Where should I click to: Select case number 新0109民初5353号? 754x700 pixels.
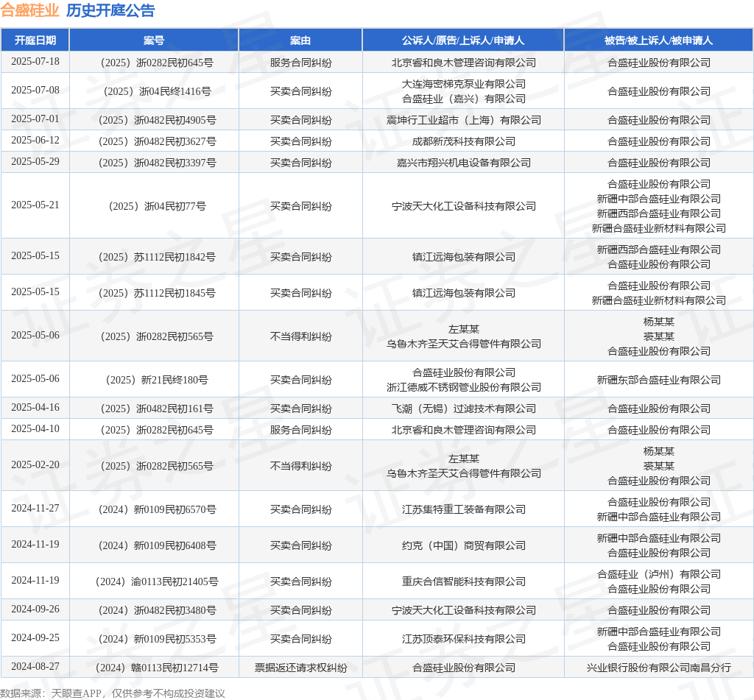pos(157,640)
